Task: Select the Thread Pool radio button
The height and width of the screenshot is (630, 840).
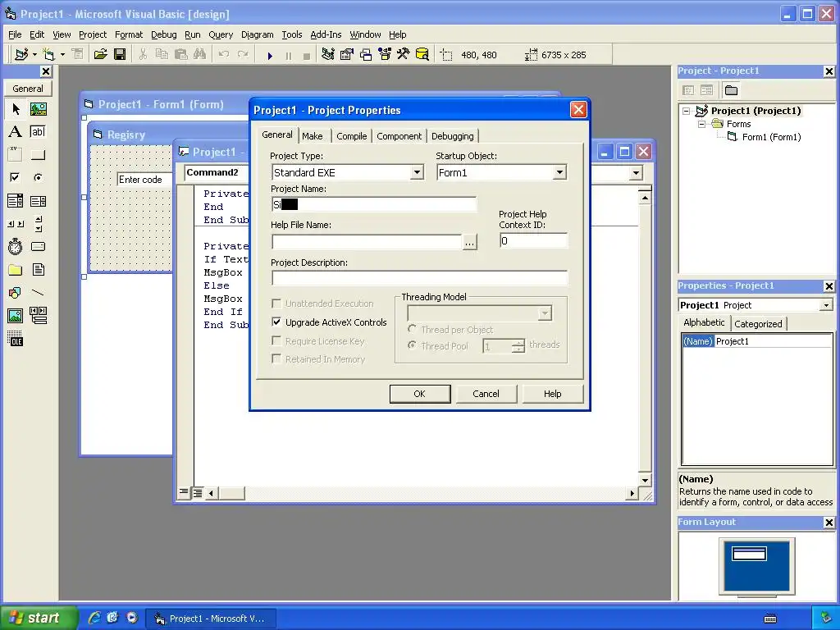Action: point(412,345)
